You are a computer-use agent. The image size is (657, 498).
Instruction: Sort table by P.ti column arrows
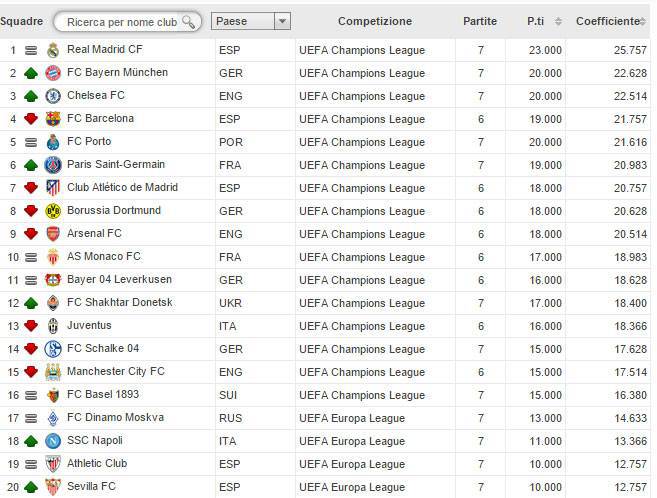pyautogui.click(x=558, y=21)
